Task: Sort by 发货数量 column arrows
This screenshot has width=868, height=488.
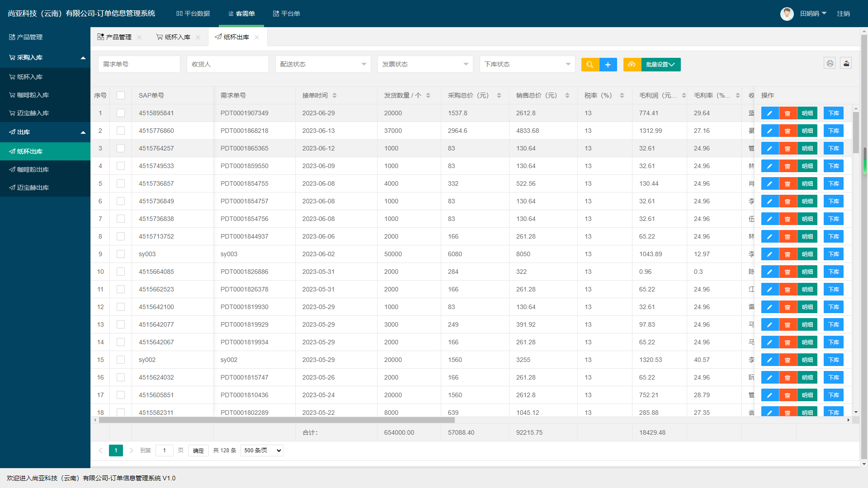Action: click(x=428, y=95)
